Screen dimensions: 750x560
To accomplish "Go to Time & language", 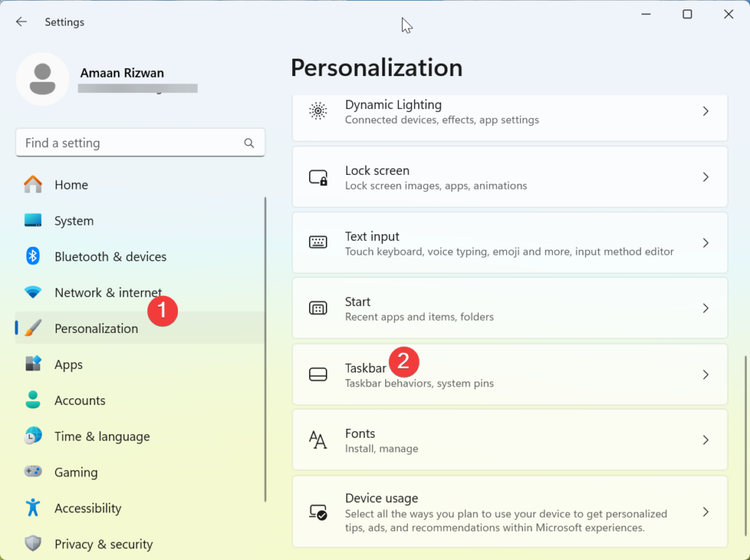I will click(x=140, y=436).
